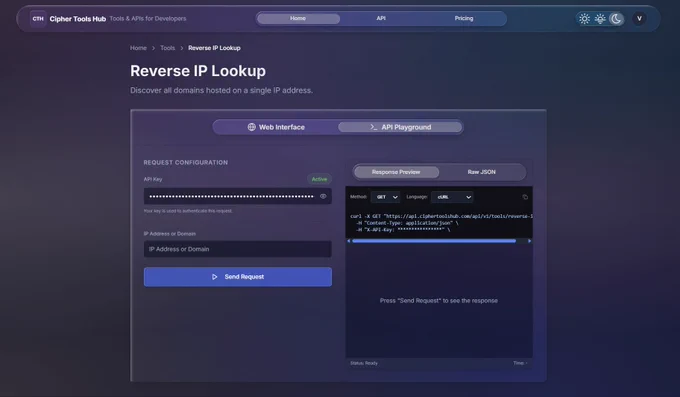
Task: Click the REQUEST CONFIGURATION heading
Action: coord(186,162)
